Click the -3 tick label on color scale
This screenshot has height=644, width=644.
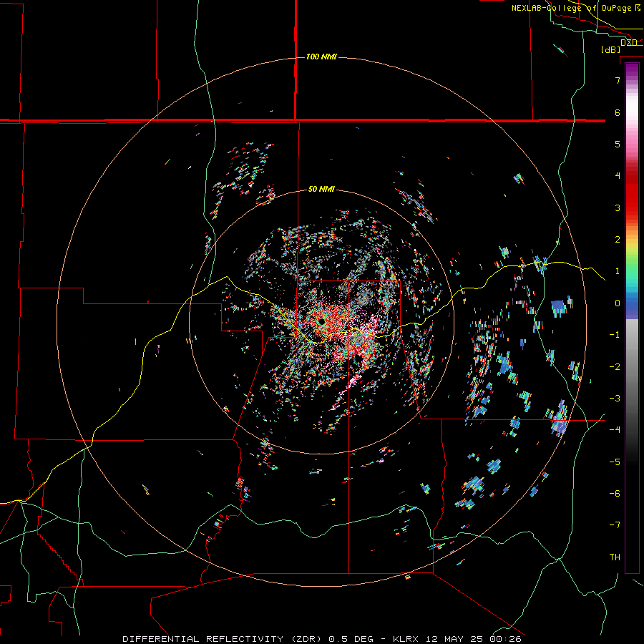(615, 399)
